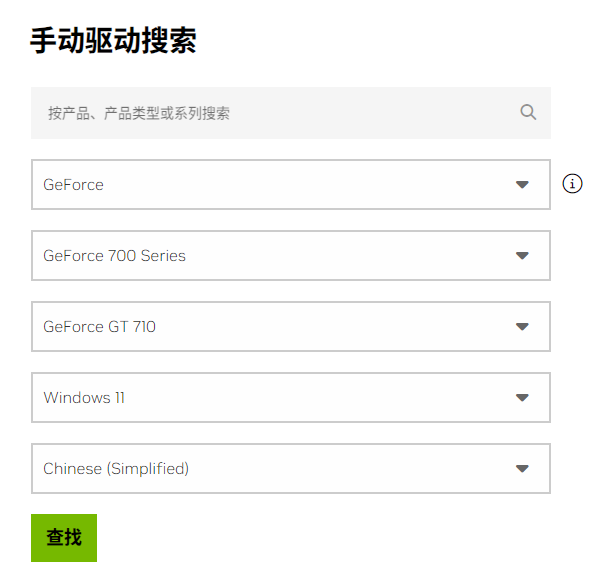Click the arrow icon on Chinese (Simplified)
This screenshot has height=580, width=600.
click(521, 469)
